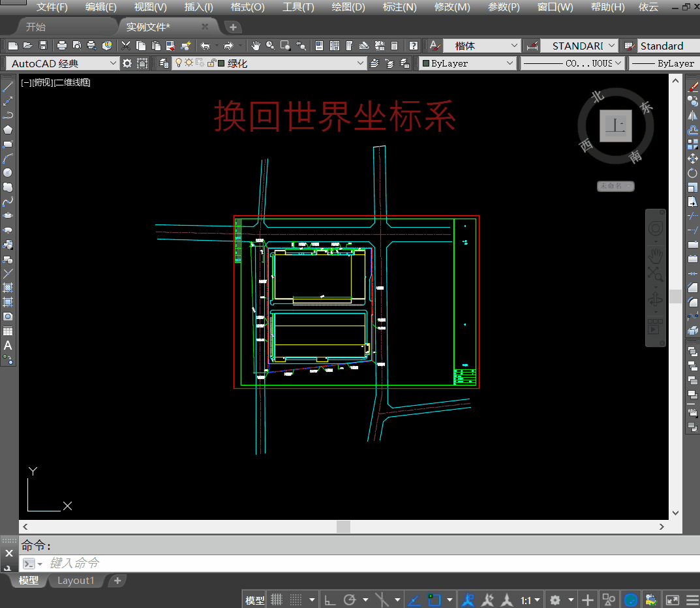Add a new file tab with plus
This screenshot has height=608, width=700.
pos(233,27)
